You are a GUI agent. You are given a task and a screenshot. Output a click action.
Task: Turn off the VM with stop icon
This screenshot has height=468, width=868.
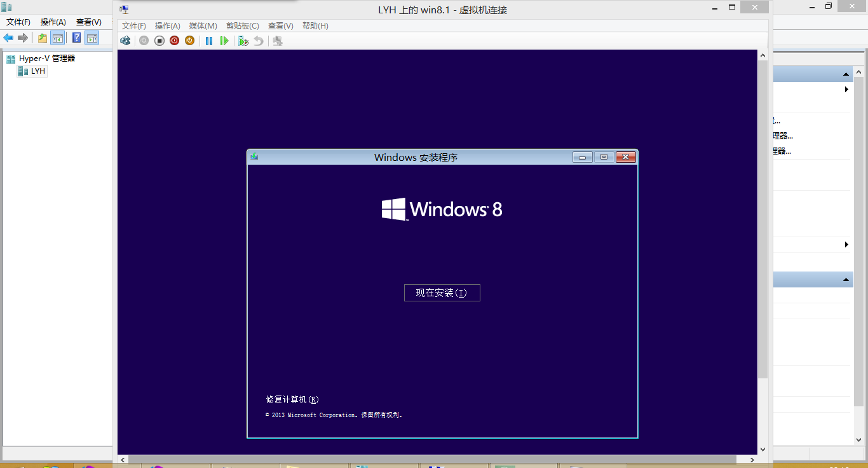coord(159,41)
